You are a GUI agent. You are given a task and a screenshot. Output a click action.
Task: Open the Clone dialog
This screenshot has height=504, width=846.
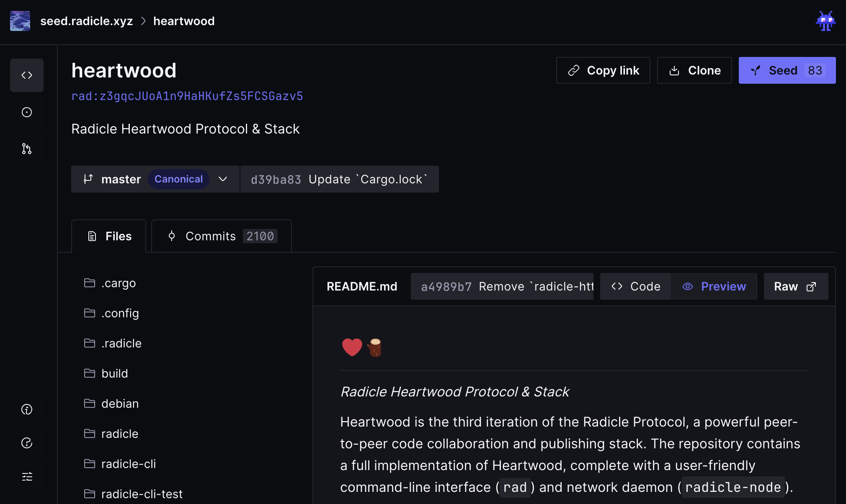point(694,70)
